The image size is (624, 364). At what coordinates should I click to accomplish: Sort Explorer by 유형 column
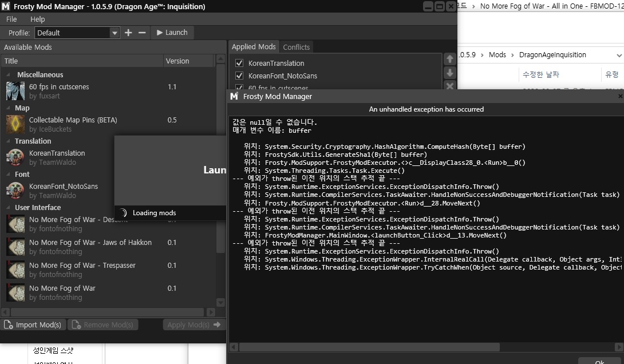(611, 74)
